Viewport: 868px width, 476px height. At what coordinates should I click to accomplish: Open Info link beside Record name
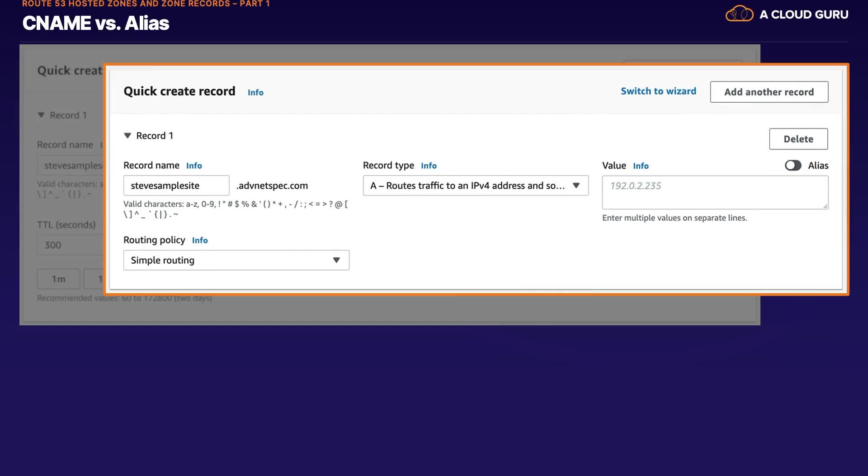[194, 166]
